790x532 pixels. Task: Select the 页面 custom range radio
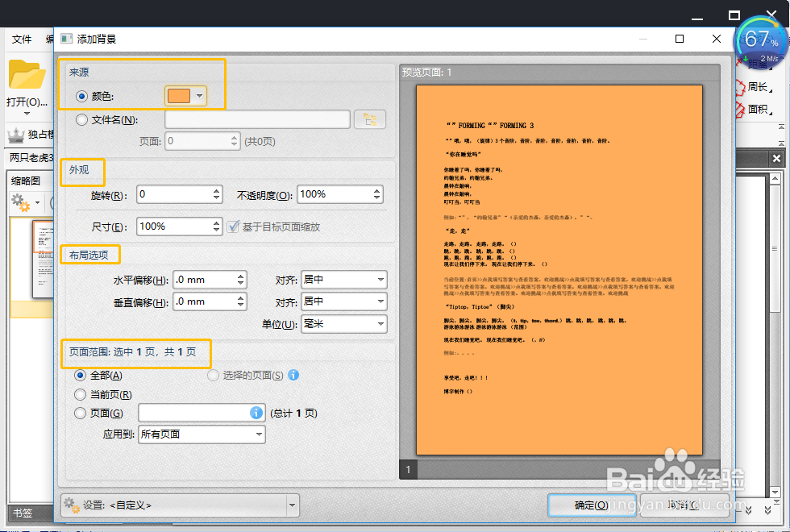click(x=80, y=413)
